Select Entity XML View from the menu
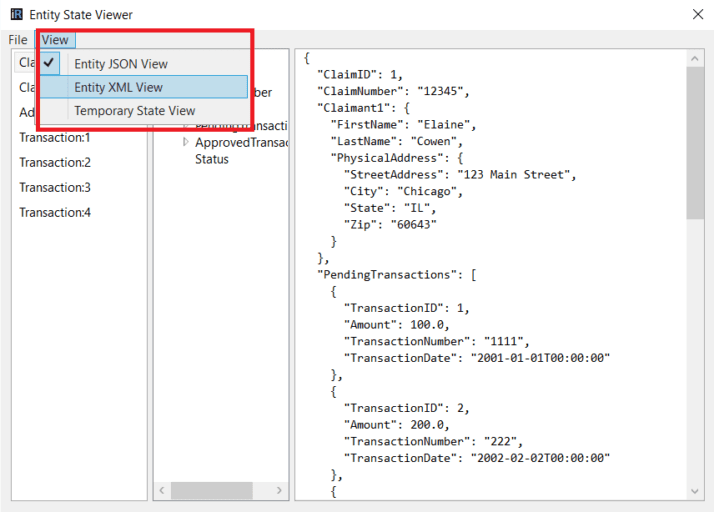The width and height of the screenshot is (714, 512). coord(118,87)
